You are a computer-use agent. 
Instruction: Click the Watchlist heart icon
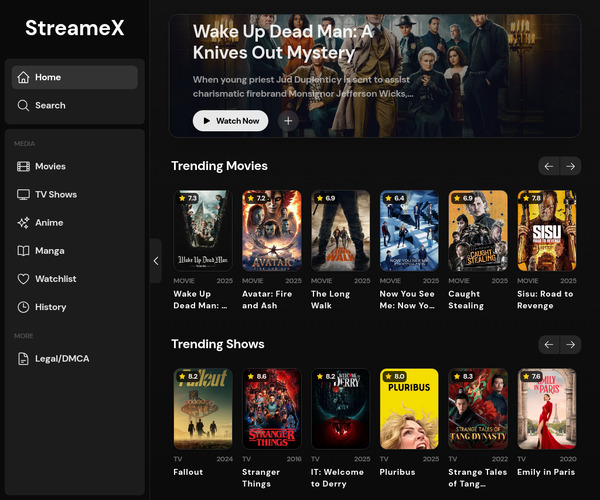23,279
